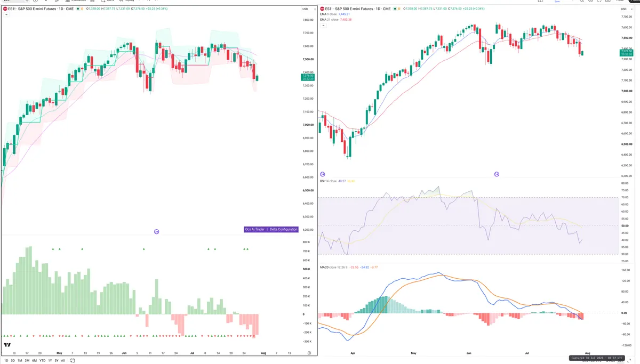Click the Apr label on right time axis
This screenshot has width=640, height=364.
353,353
